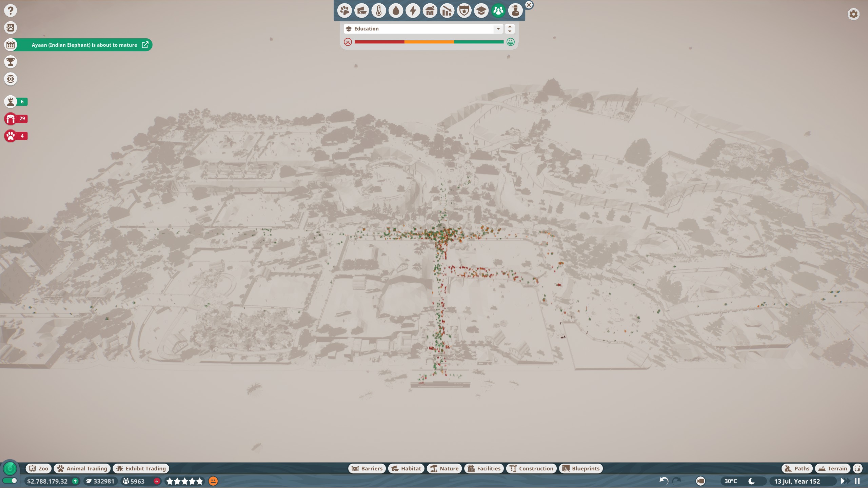Open the Blueprints tab
Image resolution: width=868 pixels, height=488 pixels.
click(581, 468)
